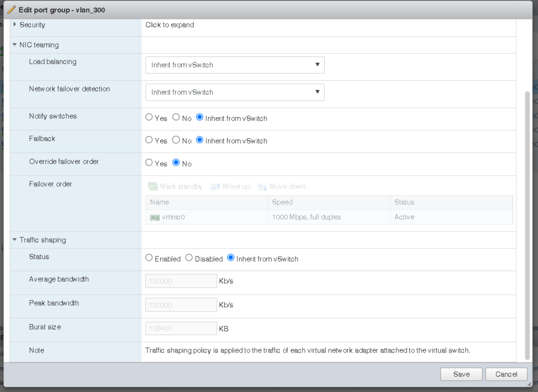Expand the Security section
This screenshot has width=538, height=392.
pos(14,24)
